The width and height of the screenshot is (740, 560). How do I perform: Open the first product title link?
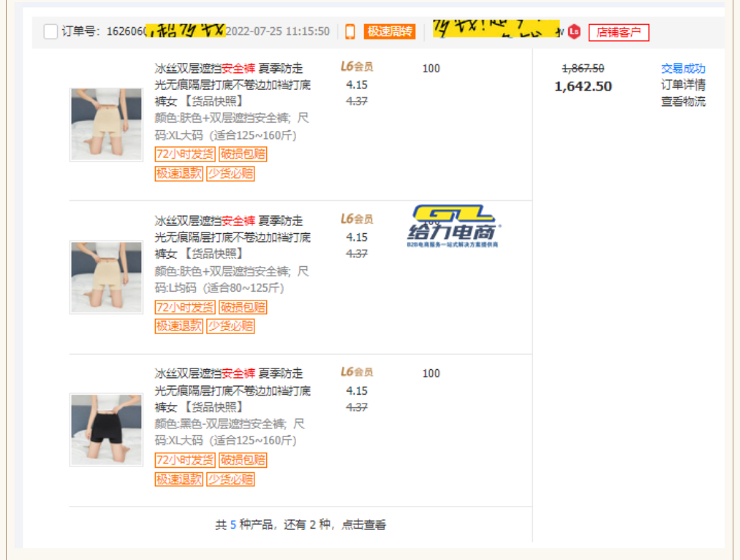tap(233, 85)
